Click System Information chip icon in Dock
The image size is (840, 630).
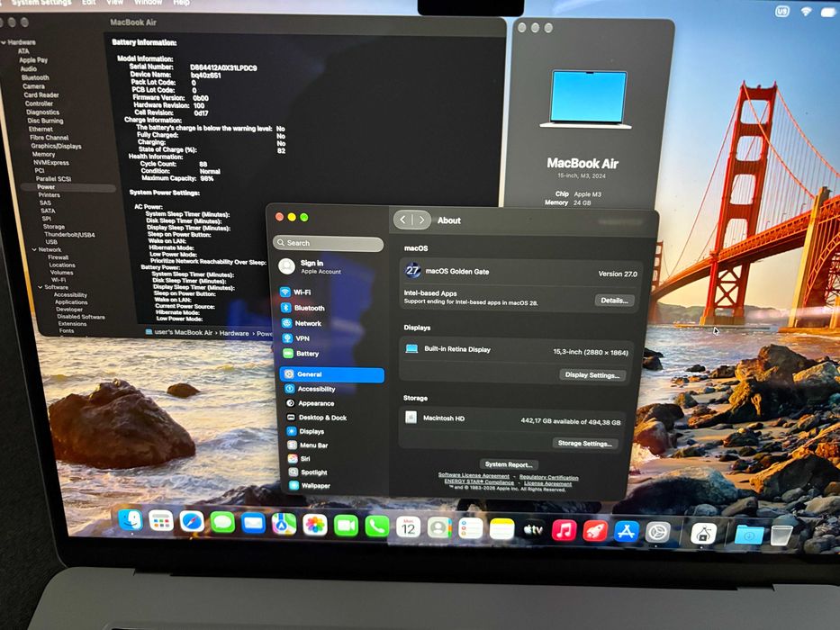[x=703, y=534]
